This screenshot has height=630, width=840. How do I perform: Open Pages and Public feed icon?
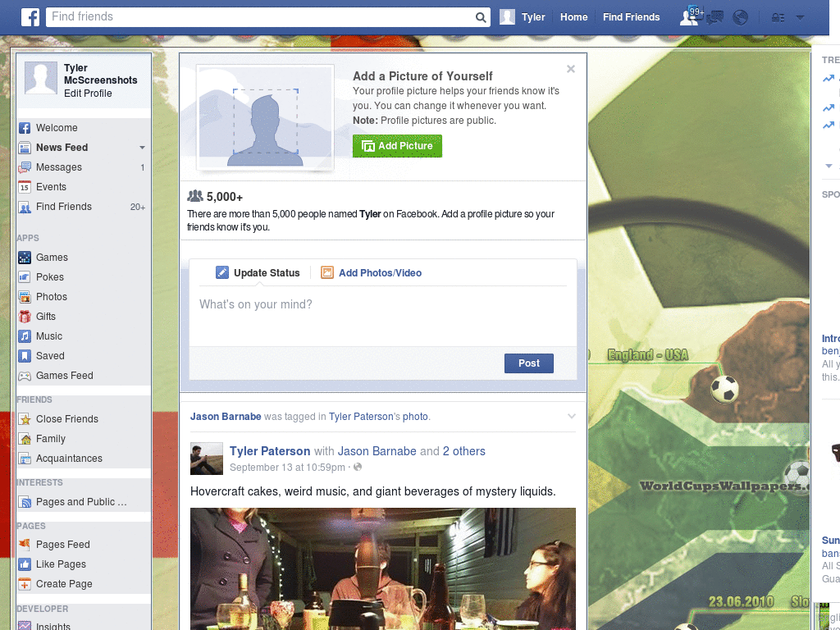[25, 502]
